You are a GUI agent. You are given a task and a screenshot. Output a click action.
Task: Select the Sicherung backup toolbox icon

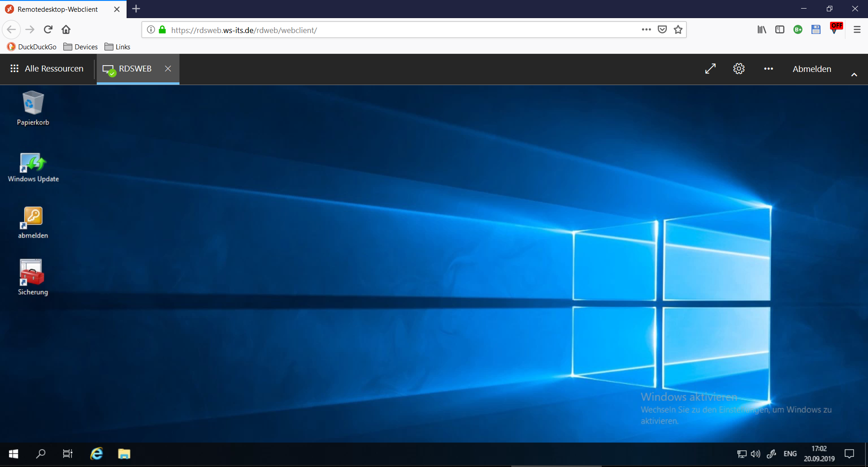click(x=33, y=277)
